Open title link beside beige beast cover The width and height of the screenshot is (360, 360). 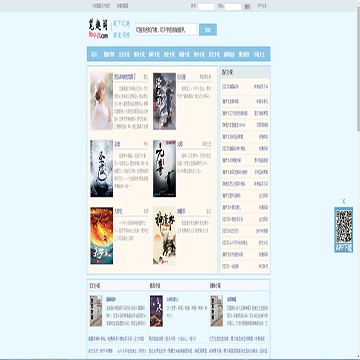pyautogui.click(x=181, y=211)
